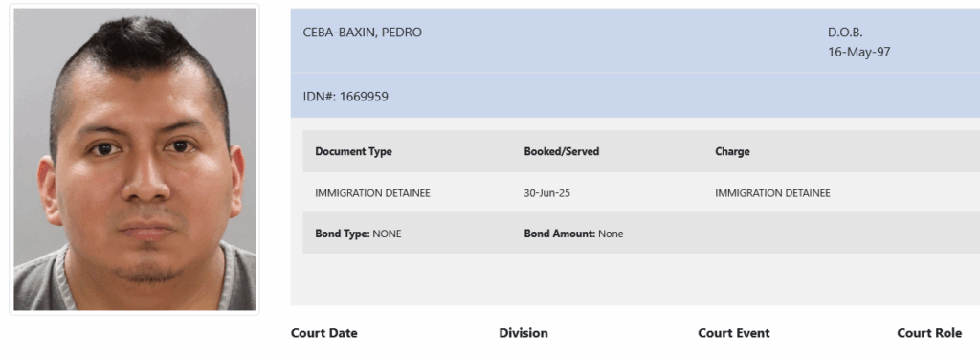This screenshot has width=980, height=356.
Task: Click the booked date 30-Jun-25
Action: click(546, 193)
